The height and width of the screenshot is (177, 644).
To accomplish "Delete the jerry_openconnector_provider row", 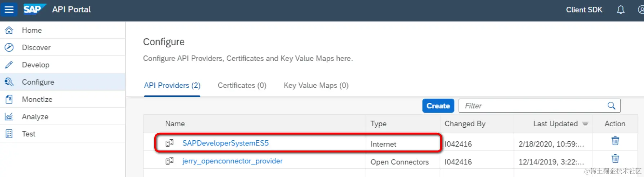I will click(x=615, y=158).
